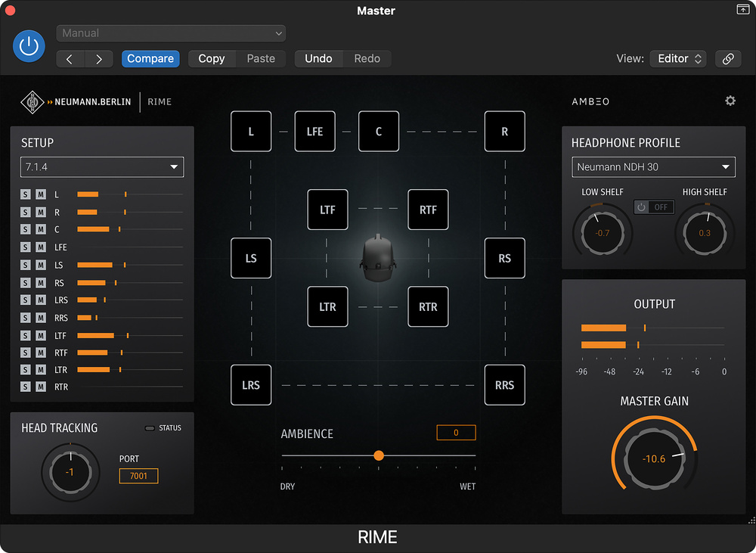This screenshot has height=553, width=756.
Task: Open the 7.1.4 setup dropdown
Action: point(102,167)
